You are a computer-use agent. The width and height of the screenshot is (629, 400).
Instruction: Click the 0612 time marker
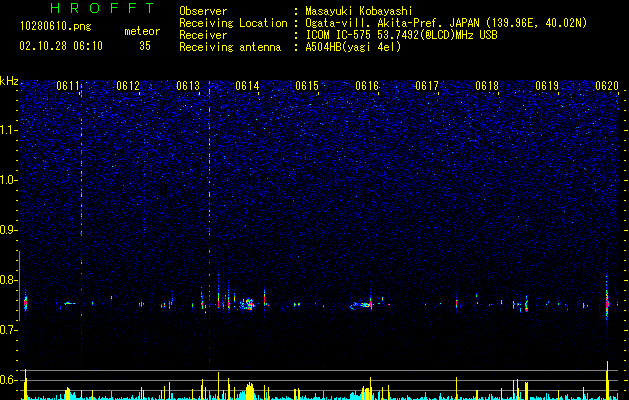[128, 86]
